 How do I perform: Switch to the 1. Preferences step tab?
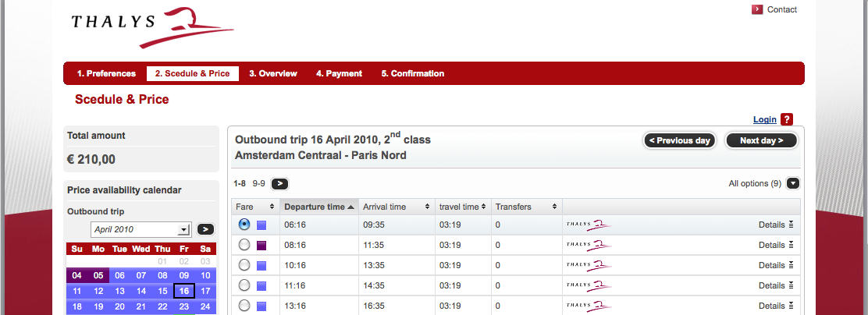click(106, 73)
